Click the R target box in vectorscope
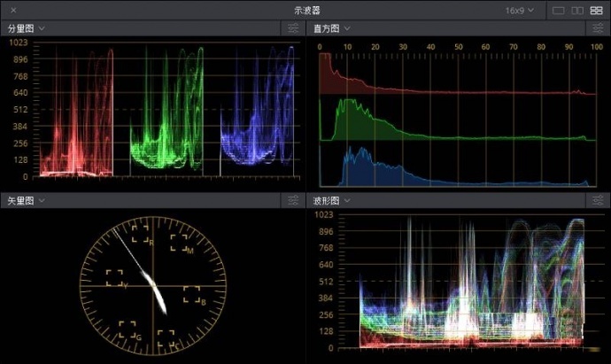The image size is (611, 364). 140,234
